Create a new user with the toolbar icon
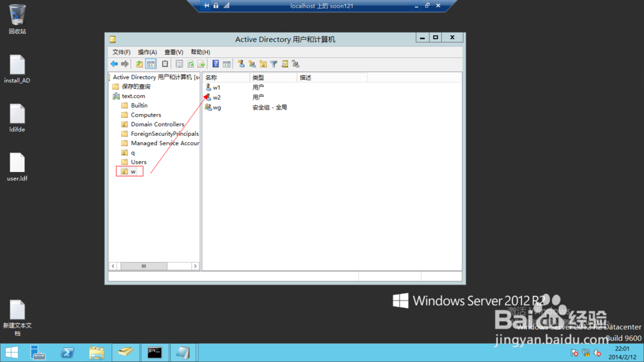Screen dimensions: 644x362 (x=241, y=64)
